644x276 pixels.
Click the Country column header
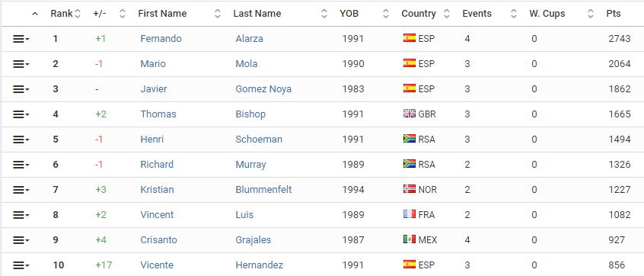pyautogui.click(x=419, y=14)
